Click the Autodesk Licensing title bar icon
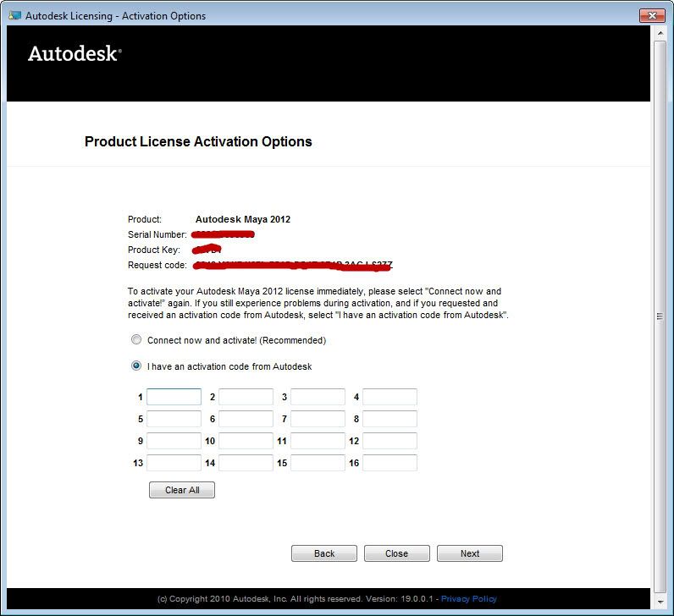Screen dimensions: 674x616 [x=14, y=15]
